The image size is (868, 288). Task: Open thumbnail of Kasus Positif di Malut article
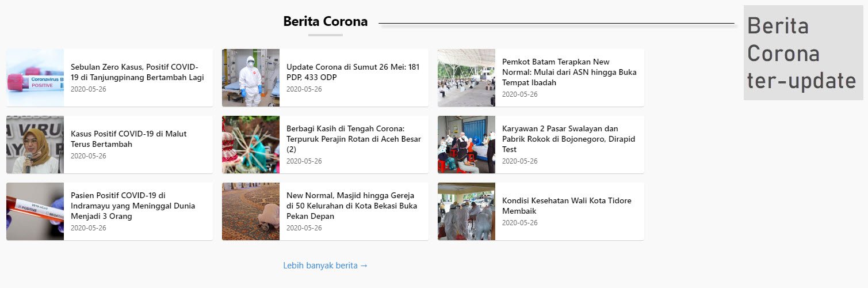(x=35, y=145)
